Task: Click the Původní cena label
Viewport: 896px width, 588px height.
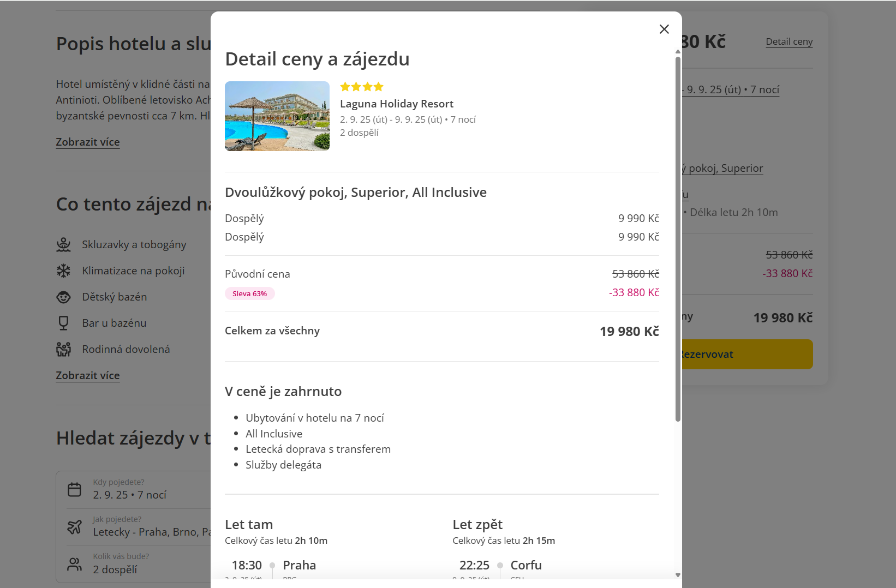Action: (x=258, y=274)
